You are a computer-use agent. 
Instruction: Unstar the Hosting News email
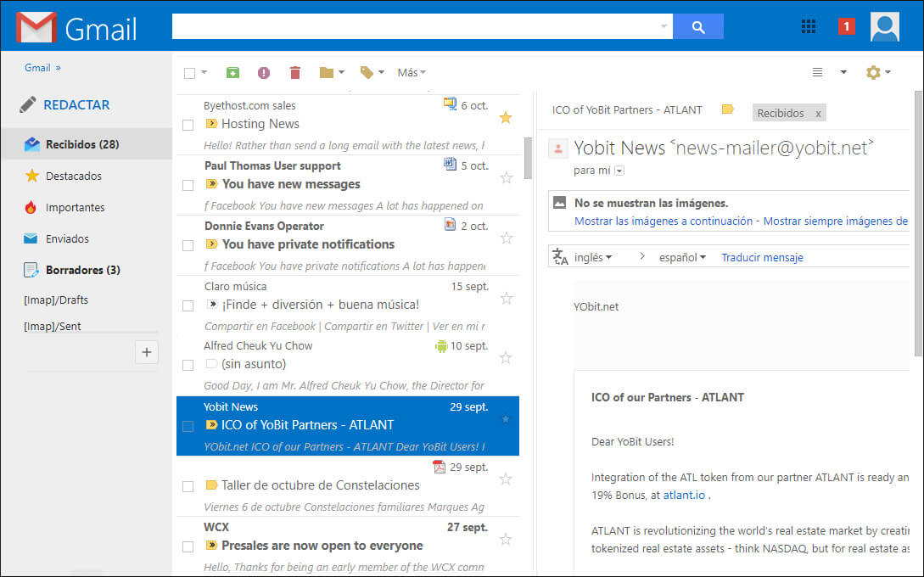(x=506, y=117)
